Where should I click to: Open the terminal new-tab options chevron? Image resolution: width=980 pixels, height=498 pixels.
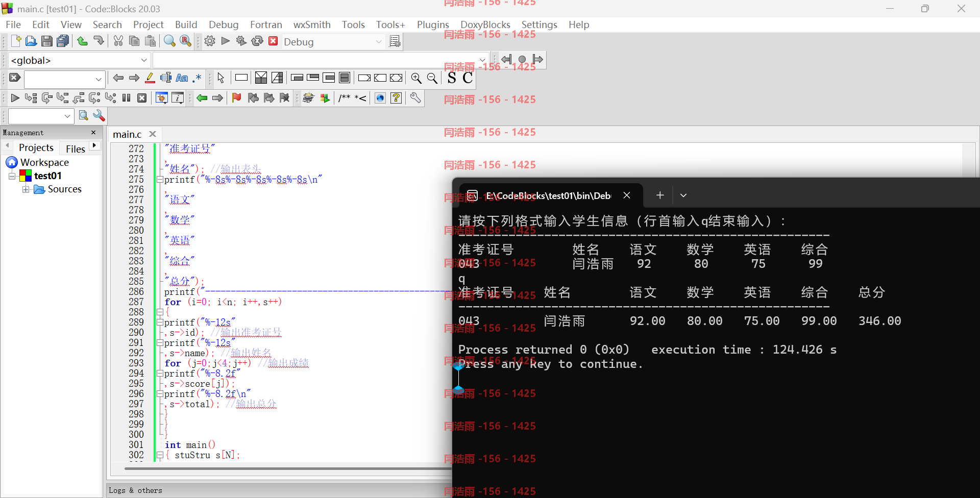(683, 195)
